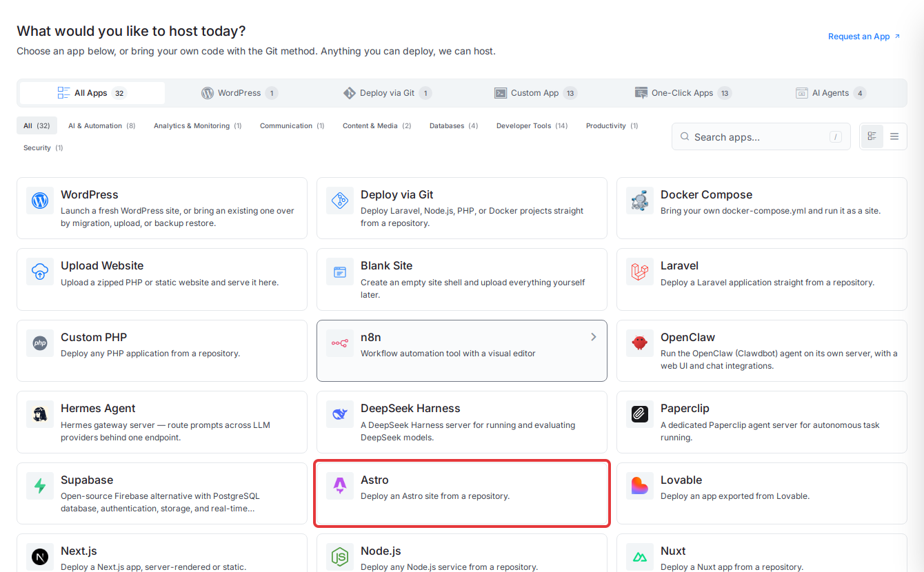Click the Supabase lightning bolt icon
This screenshot has width=924, height=572.
point(40,486)
